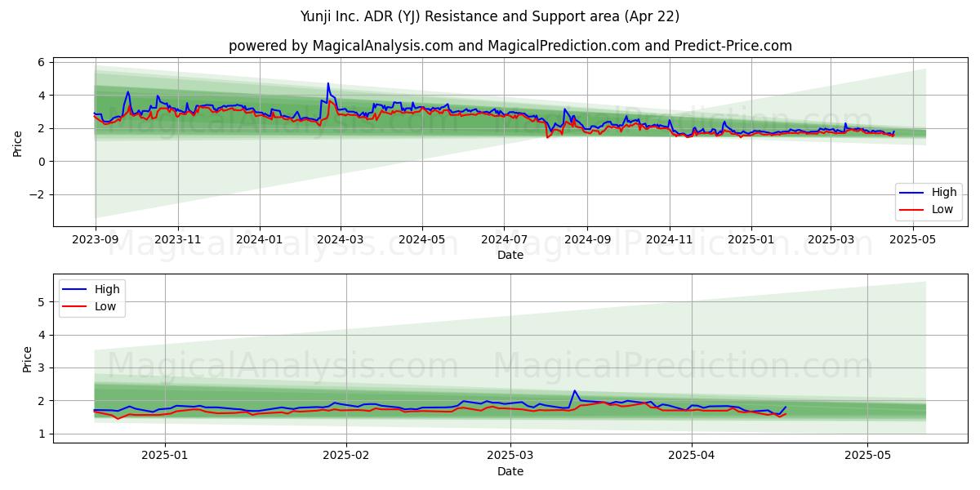Click the 'Price' y-axis label of top chart

pyautogui.click(x=18, y=143)
